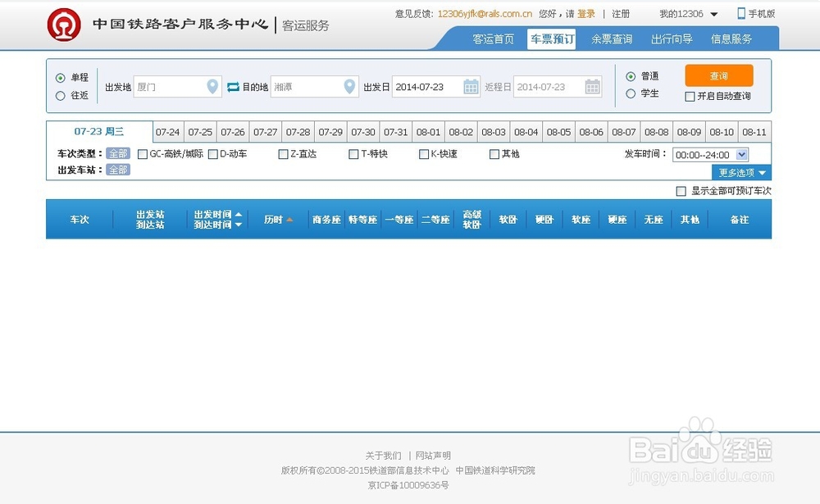Open the return date calendar icon
Image resolution: width=820 pixels, height=504 pixels.
pyautogui.click(x=592, y=86)
